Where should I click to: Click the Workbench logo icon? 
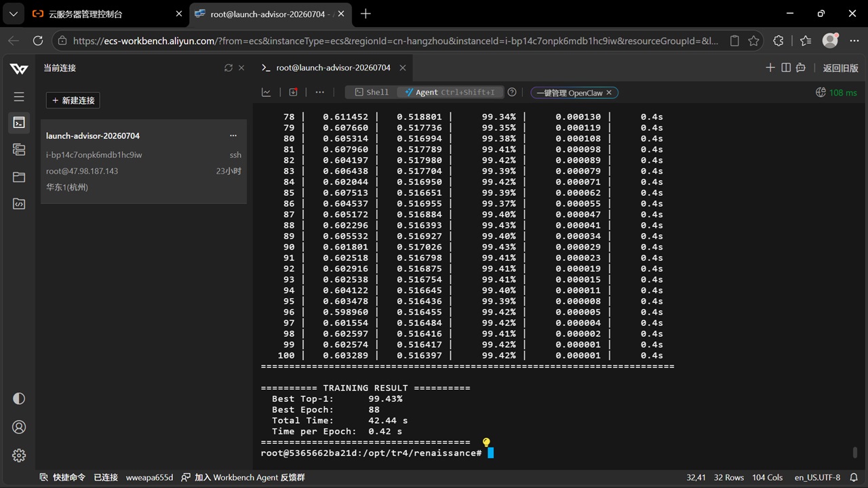19,68
